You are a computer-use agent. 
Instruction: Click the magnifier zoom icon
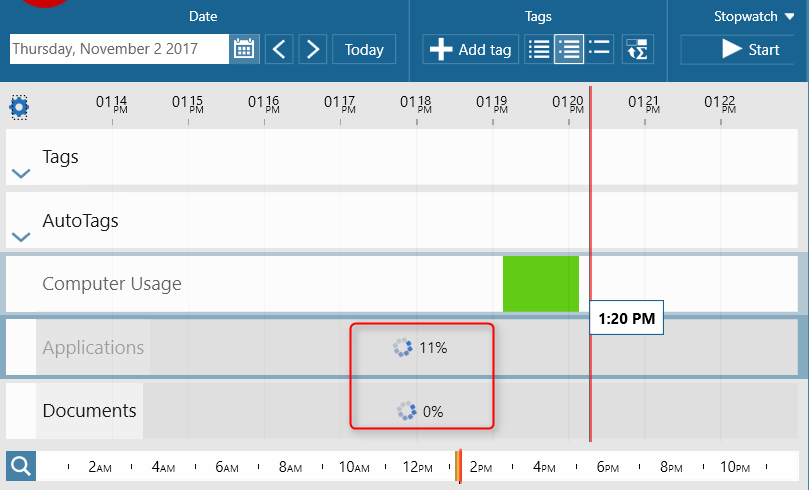click(x=20, y=465)
